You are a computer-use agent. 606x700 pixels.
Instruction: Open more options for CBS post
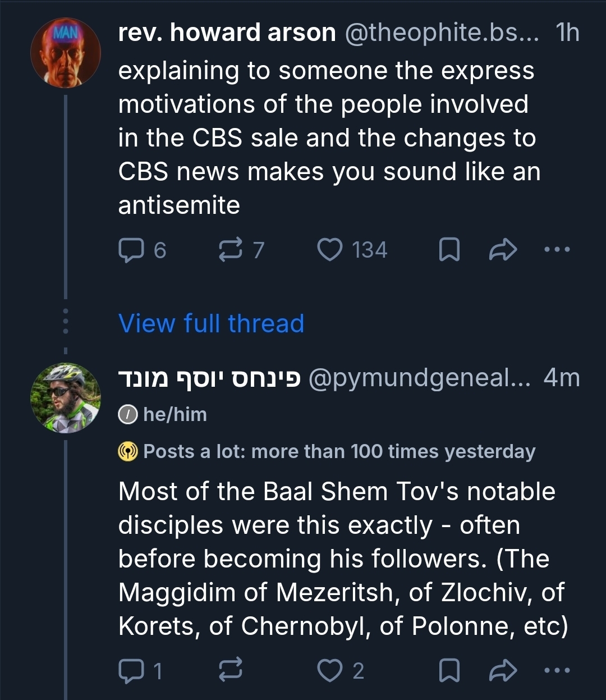click(x=557, y=249)
